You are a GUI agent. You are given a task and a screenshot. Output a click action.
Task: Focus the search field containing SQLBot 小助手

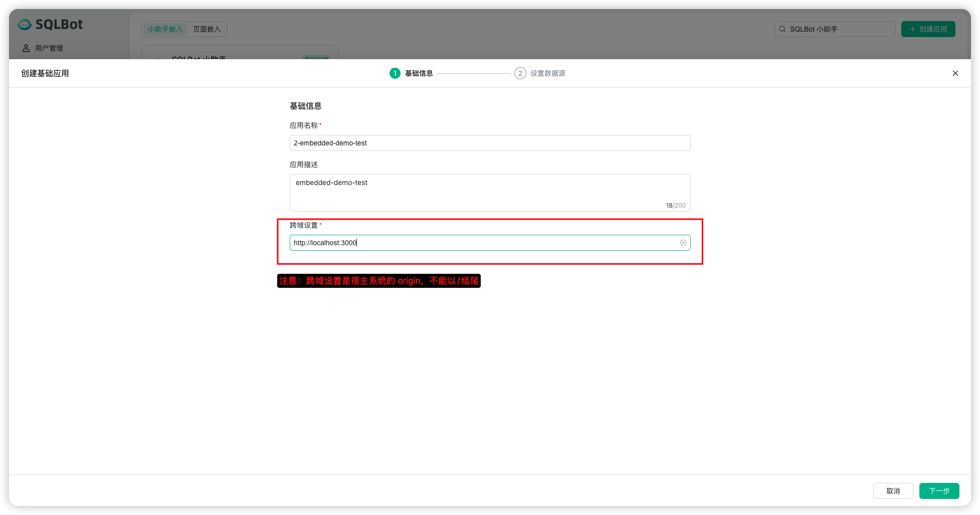[839, 29]
